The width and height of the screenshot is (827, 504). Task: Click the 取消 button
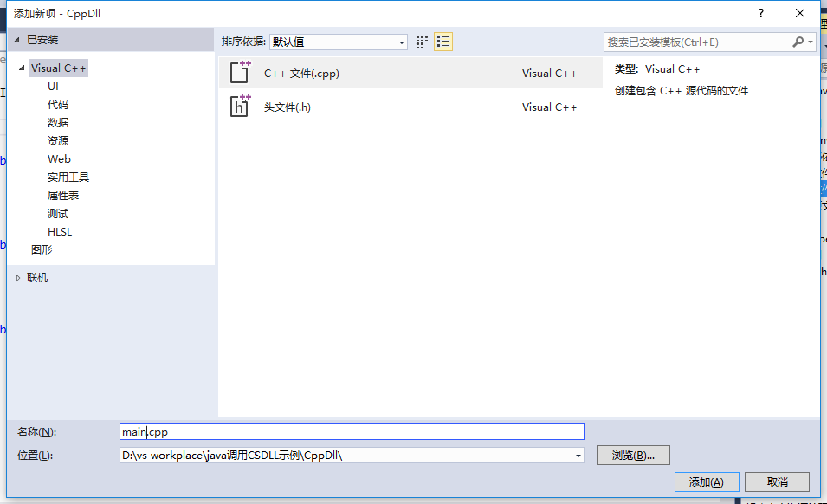[x=778, y=481]
